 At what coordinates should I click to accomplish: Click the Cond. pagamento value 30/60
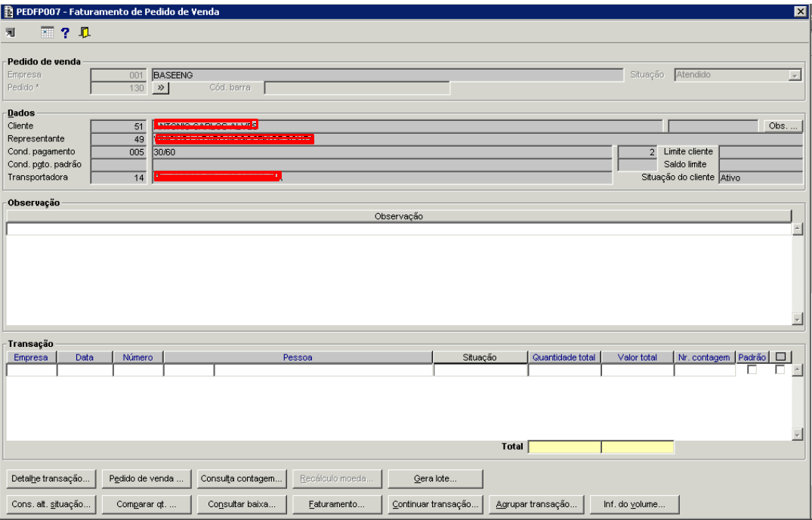[x=164, y=152]
